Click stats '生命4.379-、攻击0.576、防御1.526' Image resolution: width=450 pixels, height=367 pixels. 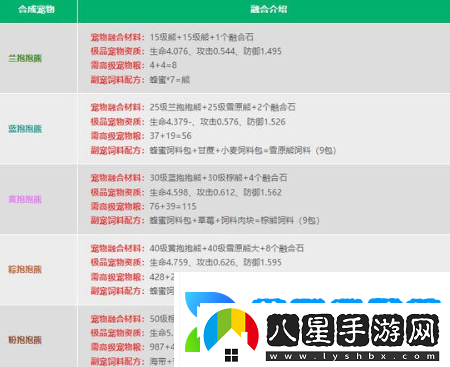coord(218,122)
